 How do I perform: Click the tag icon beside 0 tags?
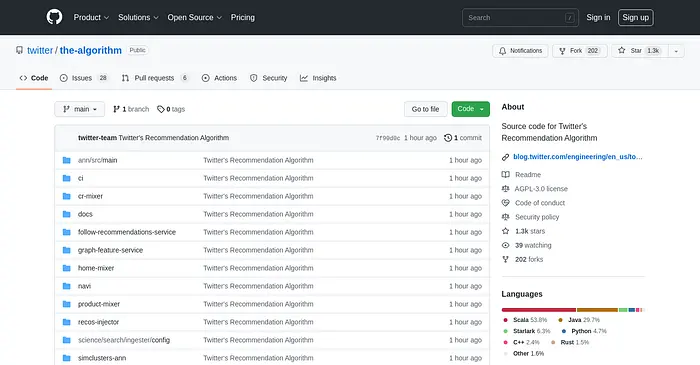coord(161,109)
